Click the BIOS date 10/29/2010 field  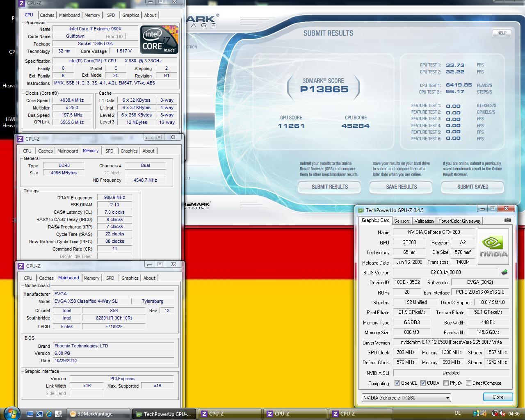114,361
